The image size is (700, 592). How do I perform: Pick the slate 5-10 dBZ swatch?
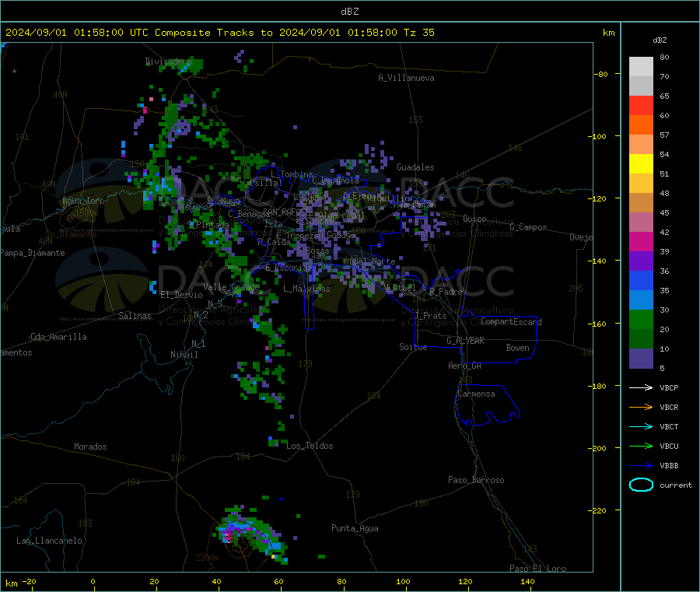(641, 359)
